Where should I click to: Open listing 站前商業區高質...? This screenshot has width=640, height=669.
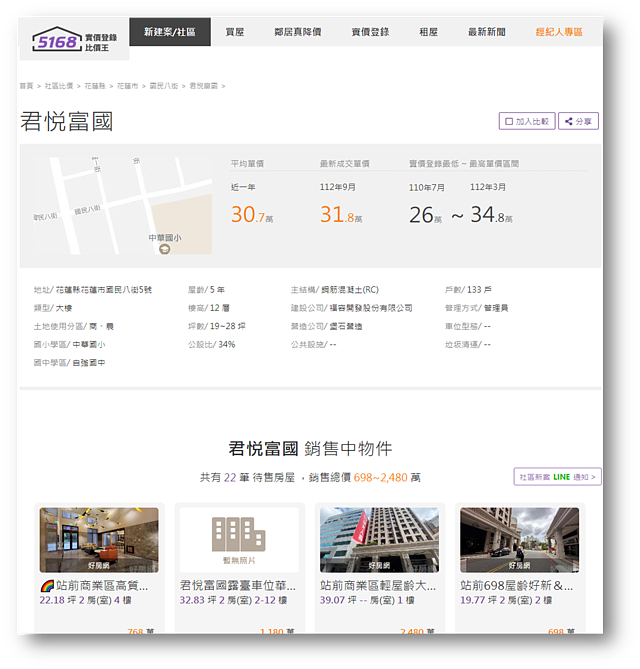102,586
